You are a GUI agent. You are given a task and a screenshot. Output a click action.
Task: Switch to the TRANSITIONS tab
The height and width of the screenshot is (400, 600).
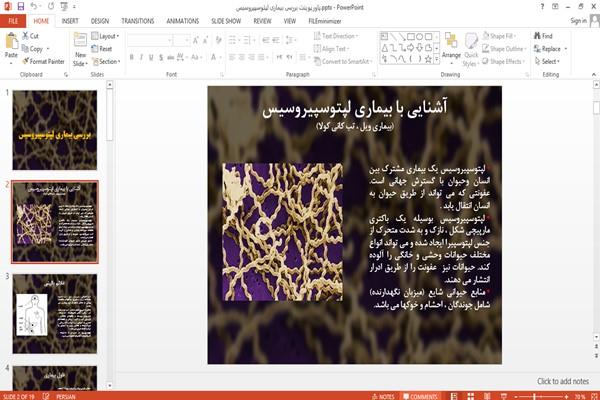point(138,21)
